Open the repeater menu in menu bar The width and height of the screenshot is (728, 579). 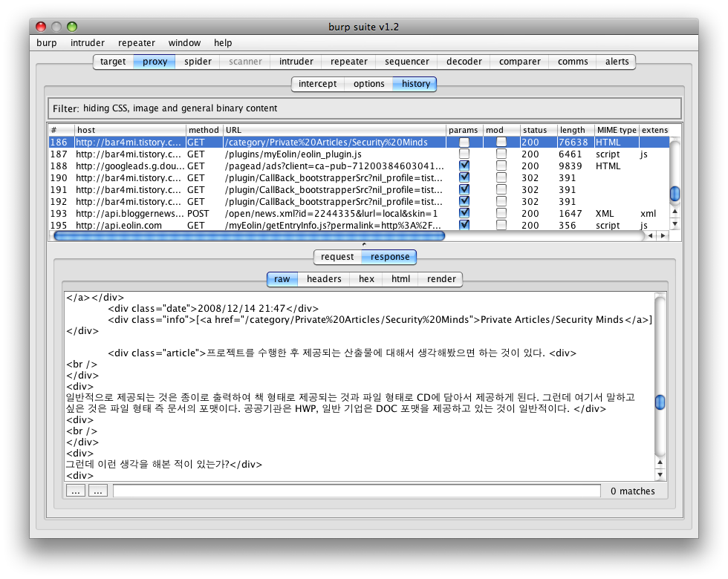(137, 43)
